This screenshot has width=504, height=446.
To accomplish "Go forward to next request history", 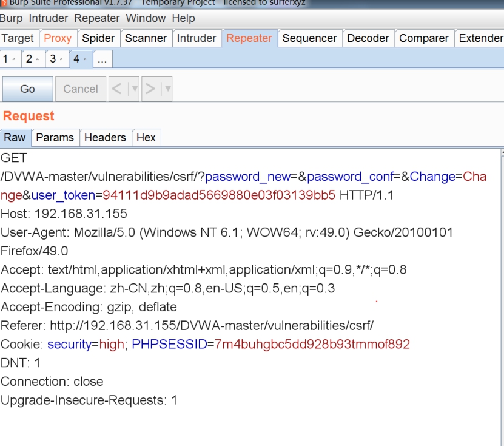I will 151,89.
